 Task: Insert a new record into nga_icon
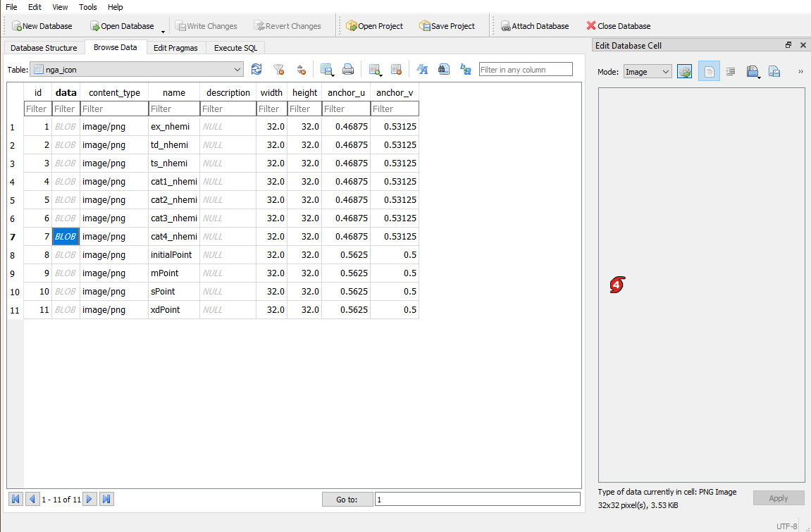(x=374, y=69)
